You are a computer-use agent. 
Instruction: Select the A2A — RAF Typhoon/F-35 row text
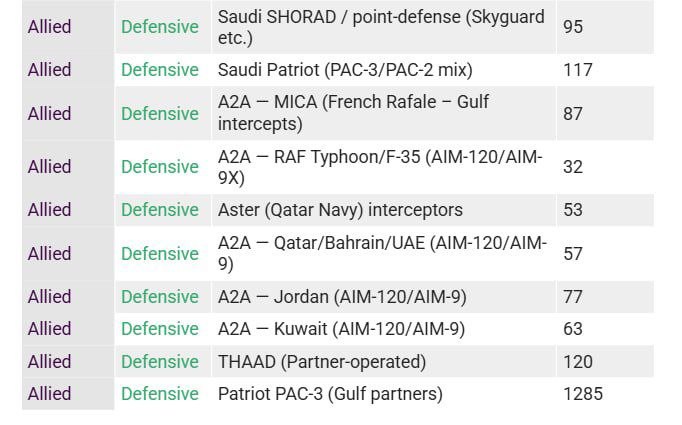[380, 167]
